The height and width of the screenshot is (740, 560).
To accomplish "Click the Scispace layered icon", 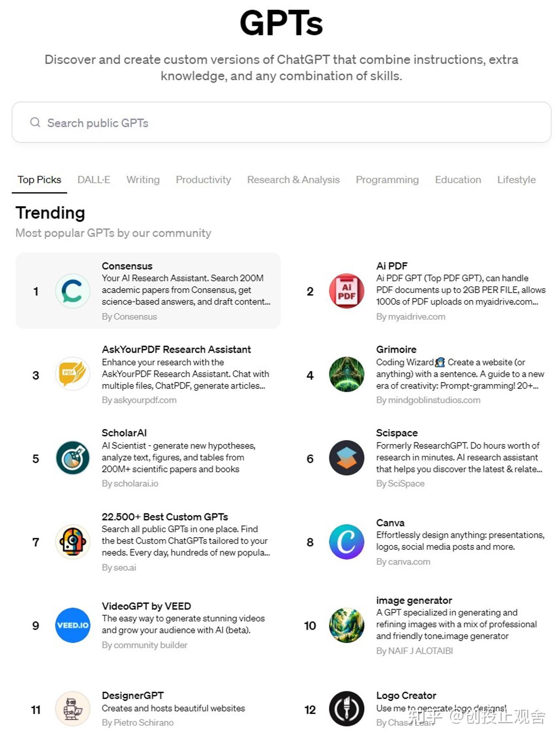I will point(346,458).
